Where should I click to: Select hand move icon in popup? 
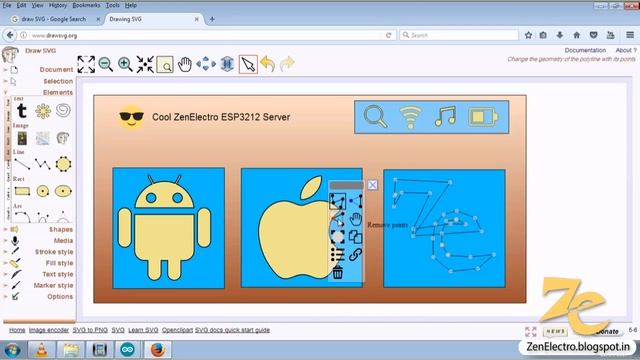[x=356, y=219]
